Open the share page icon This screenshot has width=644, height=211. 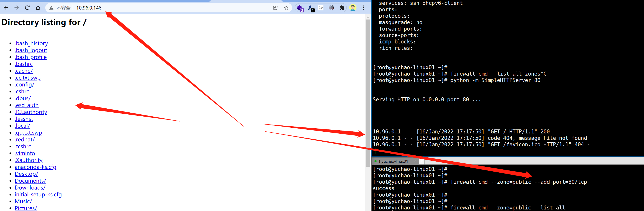tap(275, 8)
